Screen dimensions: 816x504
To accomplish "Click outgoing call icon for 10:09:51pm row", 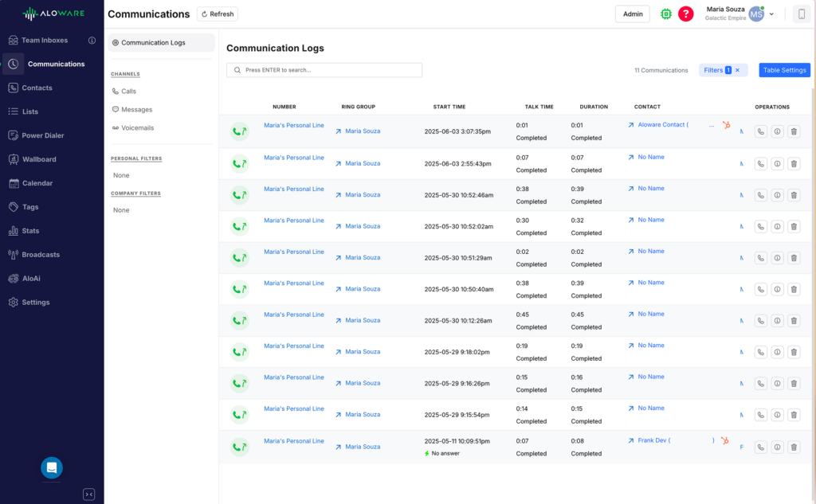I will (239, 447).
